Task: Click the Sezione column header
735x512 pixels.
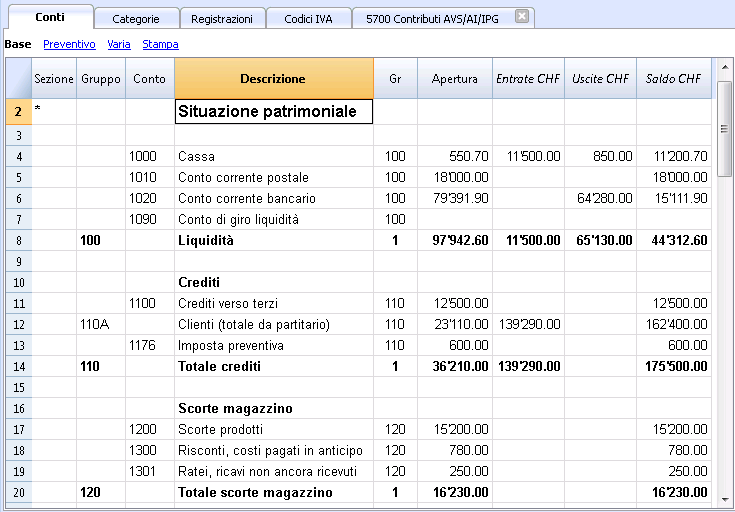Action: click(54, 78)
